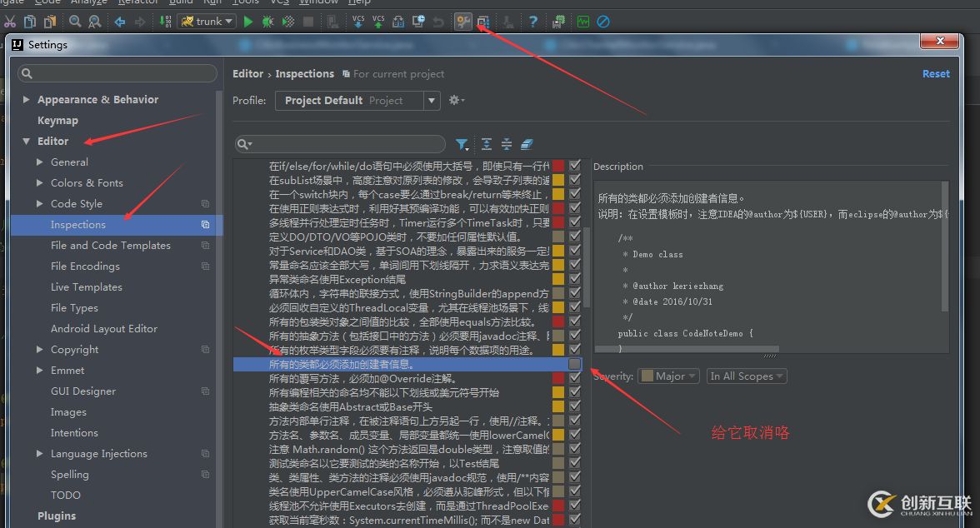Uncheck the Math.random() inspection checkbox
This screenshot has width=980, height=528.
575,449
